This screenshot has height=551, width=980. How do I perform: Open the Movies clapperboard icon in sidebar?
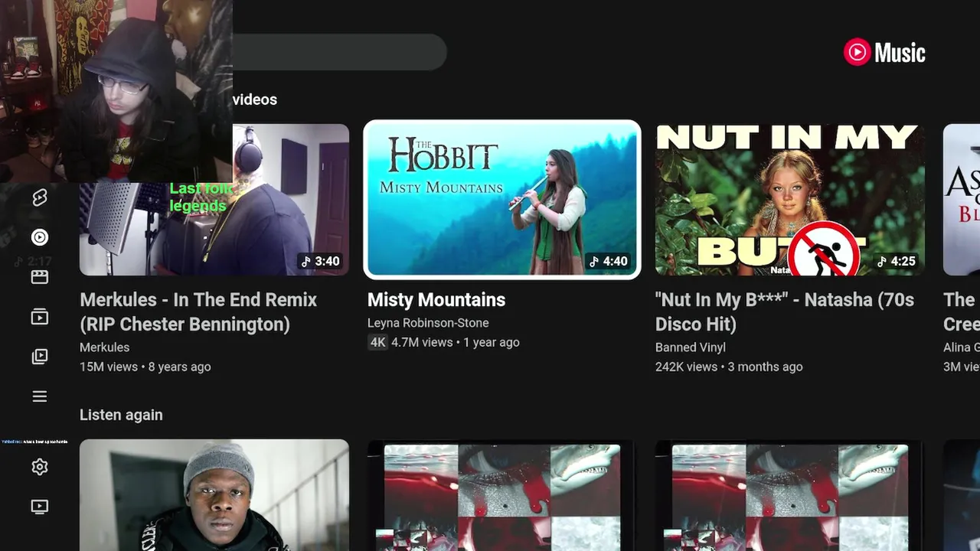40,277
